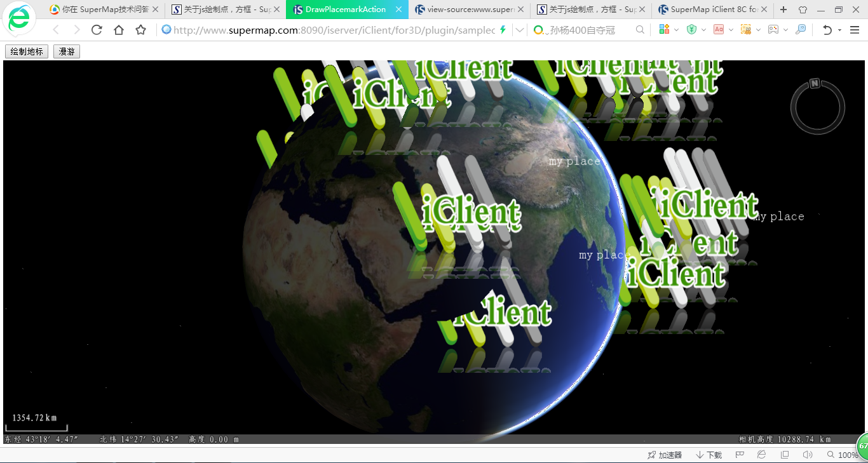Viewport: 868px width, 463px height.
Task: Click the search box with 孙杨400自夺冠
Action: [581, 30]
